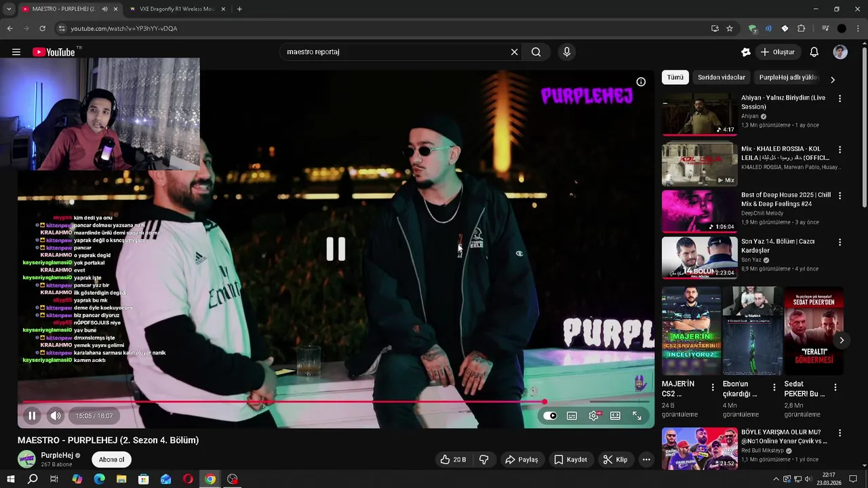Select the Tümü filter chip
The width and height of the screenshot is (868, 488).
(x=675, y=77)
